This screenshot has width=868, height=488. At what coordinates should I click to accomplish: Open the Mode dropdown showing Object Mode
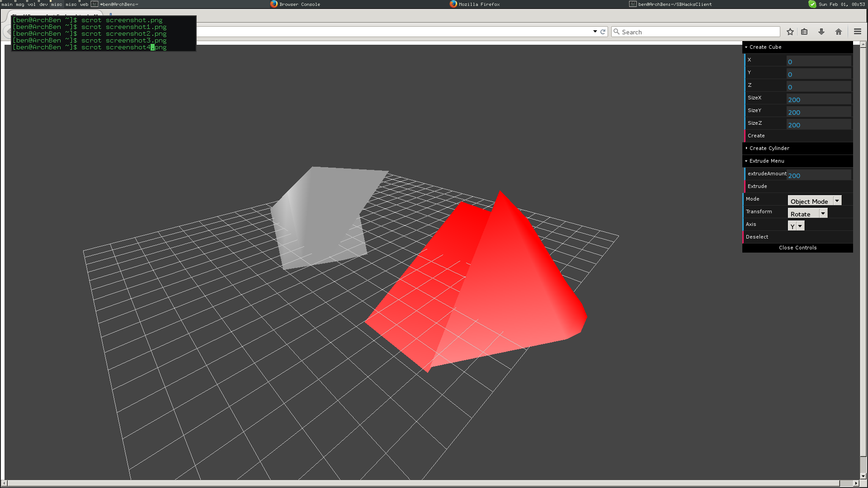click(x=814, y=201)
